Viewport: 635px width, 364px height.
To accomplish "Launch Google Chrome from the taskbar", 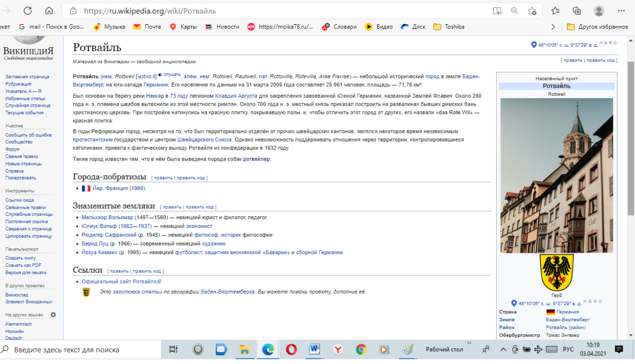I will click(x=361, y=350).
